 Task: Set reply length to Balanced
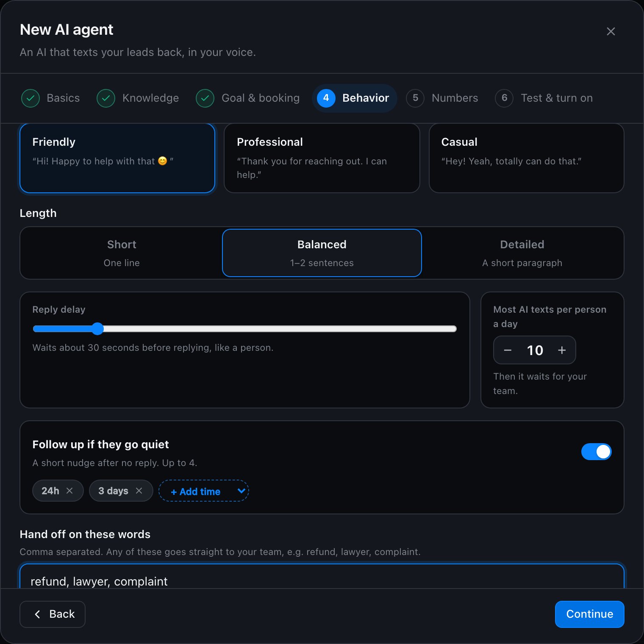pyautogui.click(x=322, y=253)
